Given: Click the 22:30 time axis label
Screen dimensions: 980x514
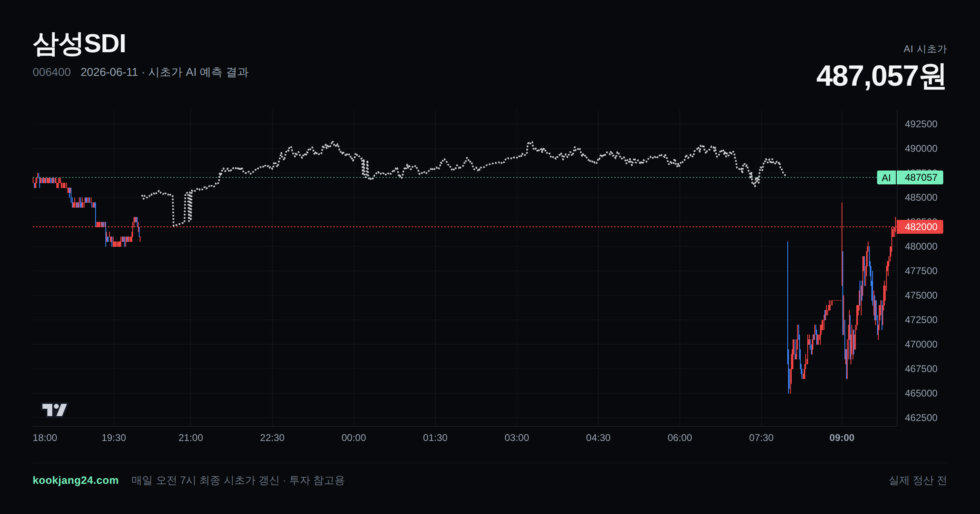Looking at the screenshot, I should coord(272,438).
